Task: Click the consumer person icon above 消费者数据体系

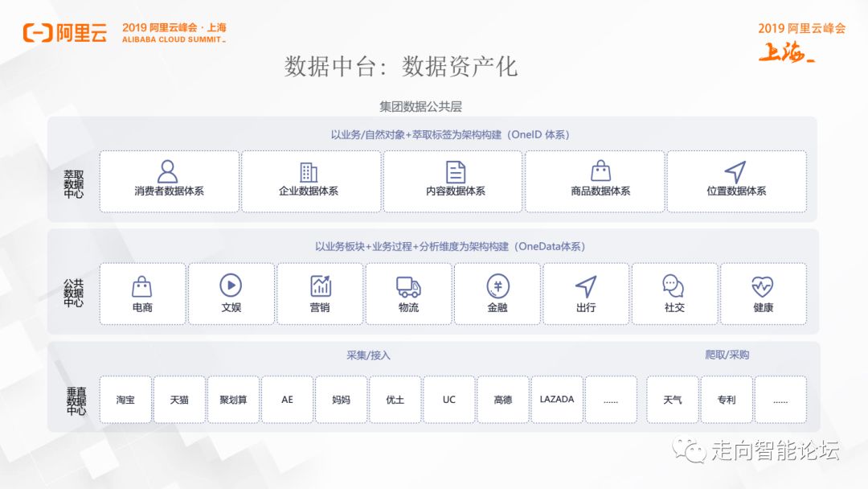Action: [x=167, y=171]
